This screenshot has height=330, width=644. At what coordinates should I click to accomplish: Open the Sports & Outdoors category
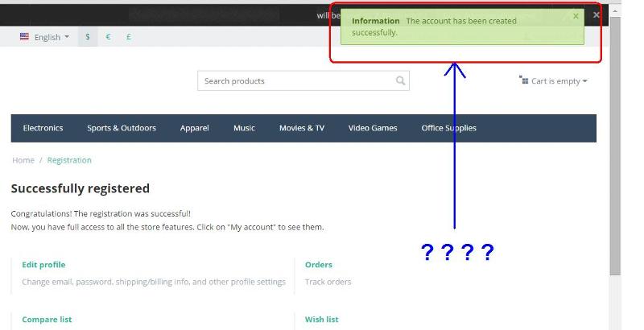tap(122, 128)
